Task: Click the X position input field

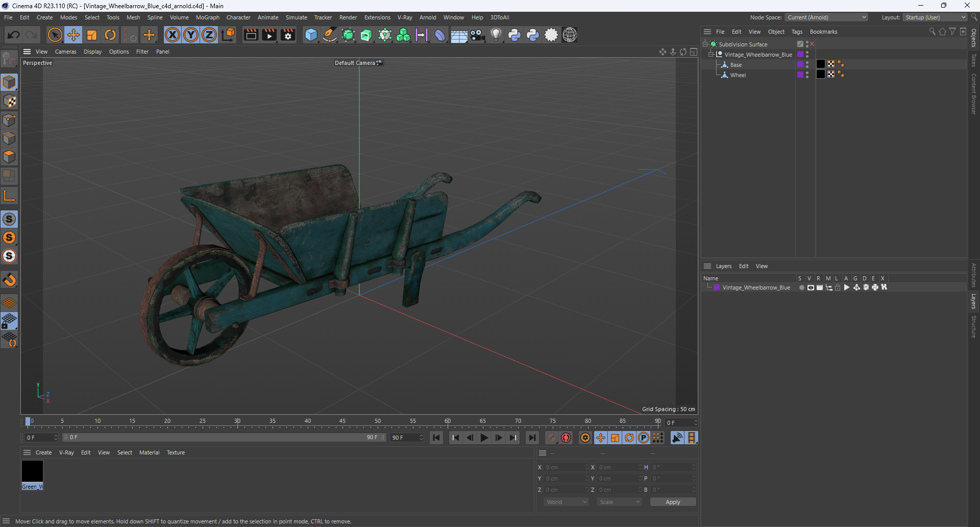Action: click(567, 467)
